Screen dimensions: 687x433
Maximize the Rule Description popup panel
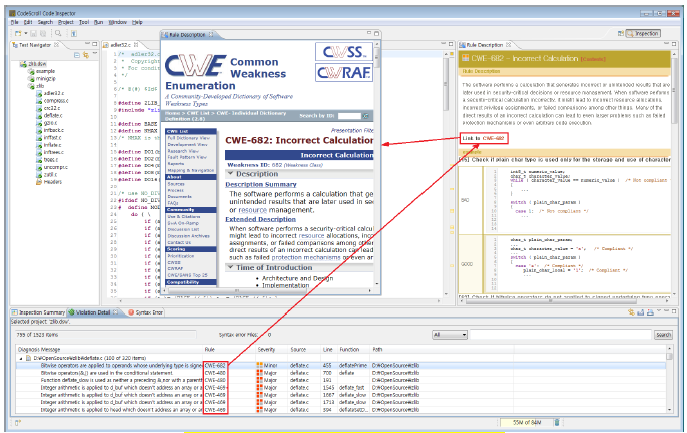376,33
